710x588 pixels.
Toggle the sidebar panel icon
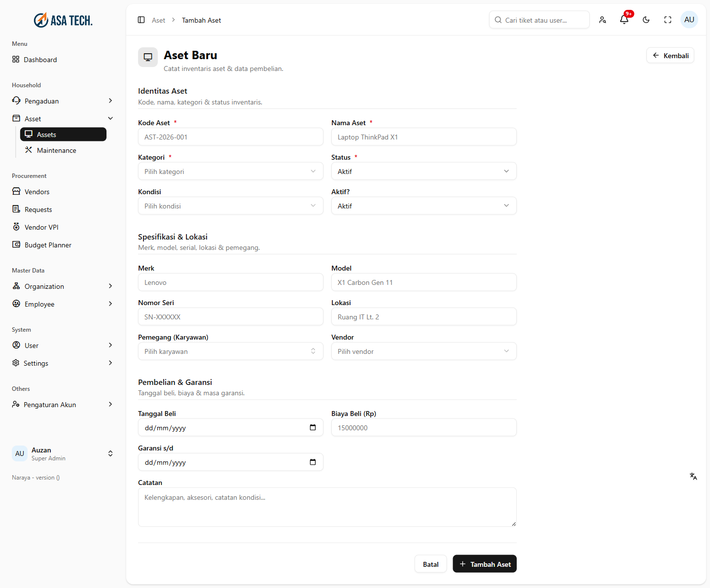(x=141, y=20)
